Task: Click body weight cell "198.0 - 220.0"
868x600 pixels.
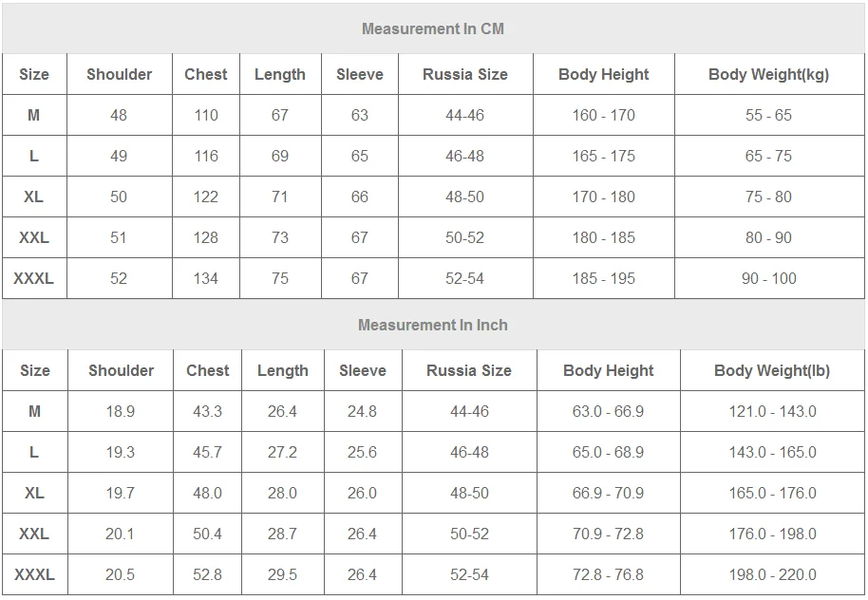Action: tap(772, 574)
